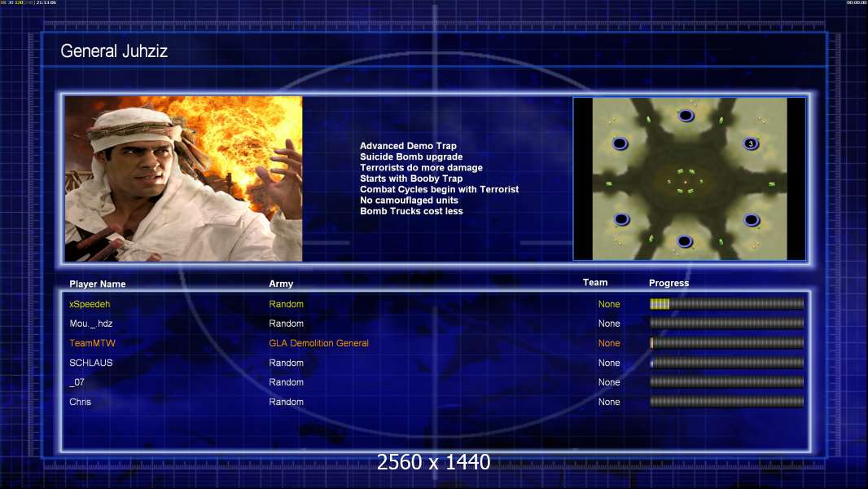Select the top-center start position on minimap

[686, 116]
